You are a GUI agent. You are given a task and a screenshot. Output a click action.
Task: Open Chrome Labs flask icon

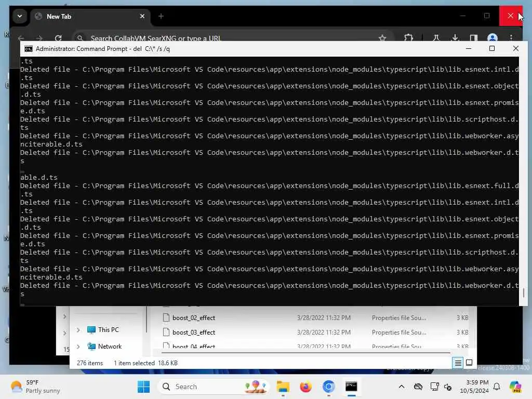436,37
